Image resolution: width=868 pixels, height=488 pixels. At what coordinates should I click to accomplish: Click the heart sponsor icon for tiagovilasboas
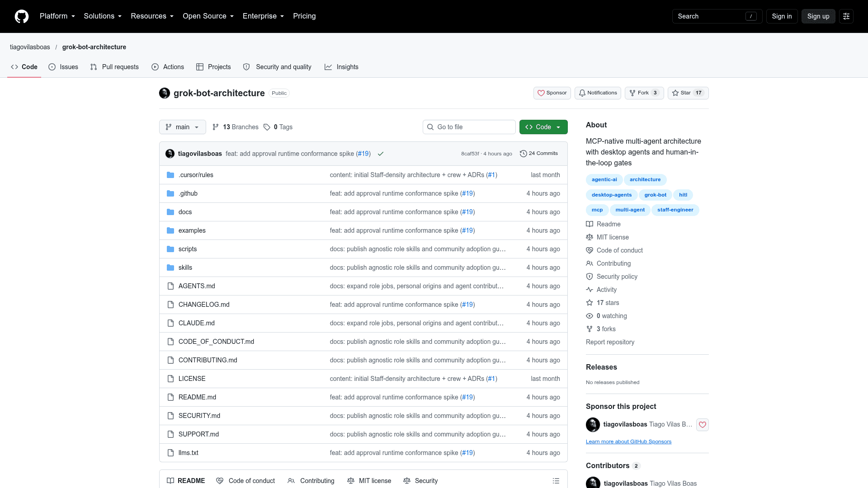coord(703,425)
